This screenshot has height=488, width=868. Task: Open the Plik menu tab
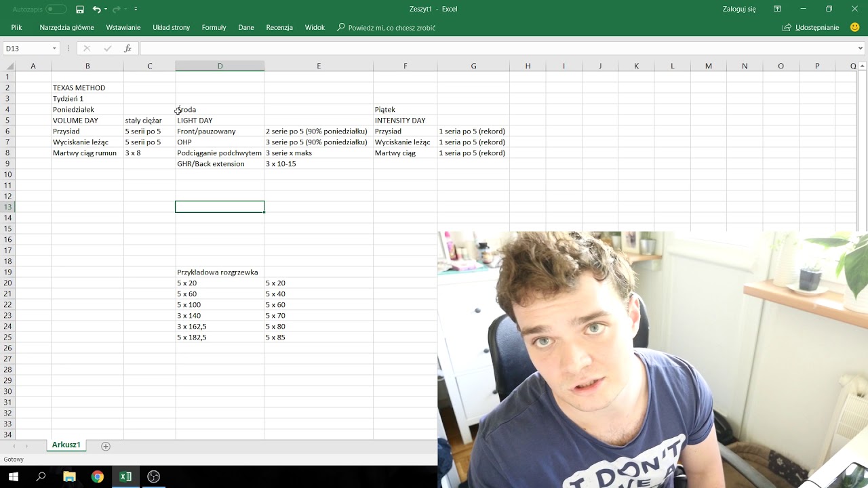coord(16,28)
